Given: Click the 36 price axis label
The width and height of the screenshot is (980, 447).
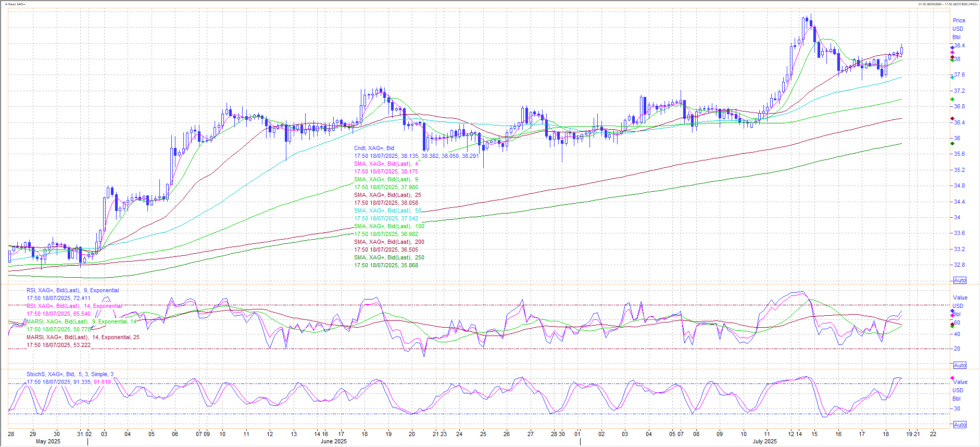Looking at the screenshot, I should pos(957,138).
